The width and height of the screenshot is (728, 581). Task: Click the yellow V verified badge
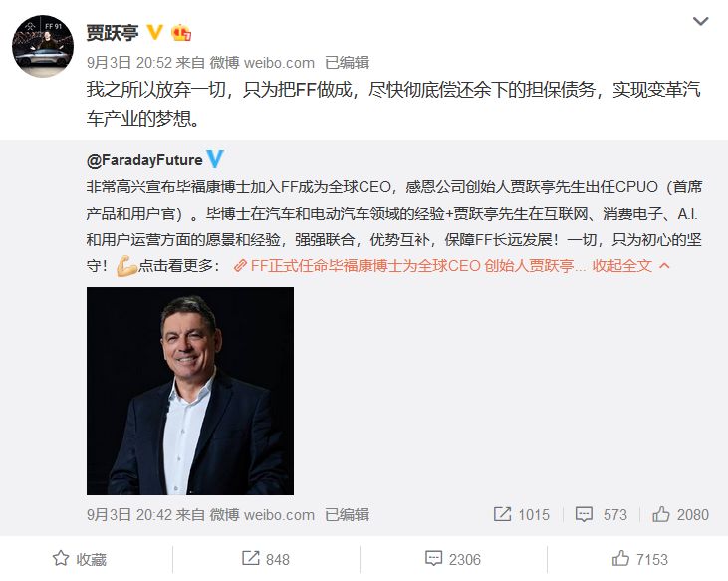click(x=154, y=32)
